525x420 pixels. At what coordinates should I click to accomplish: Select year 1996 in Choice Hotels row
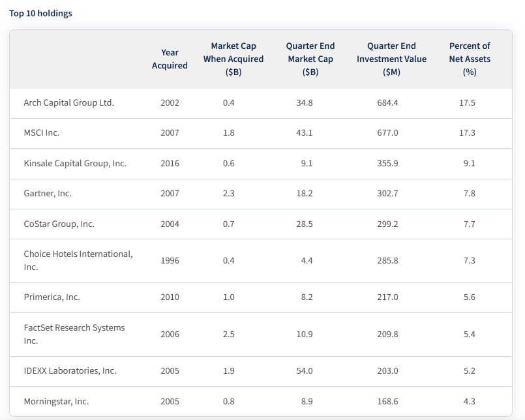(170, 261)
